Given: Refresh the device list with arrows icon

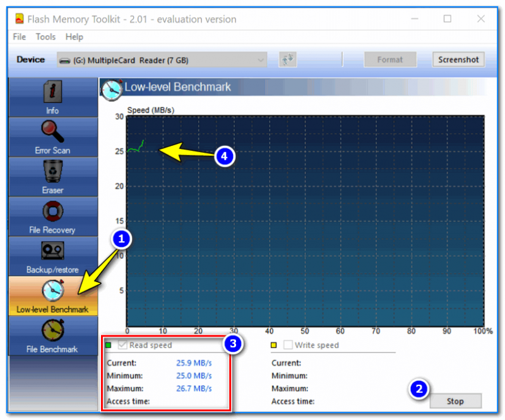Looking at the screenshot, I should (288, 59).
